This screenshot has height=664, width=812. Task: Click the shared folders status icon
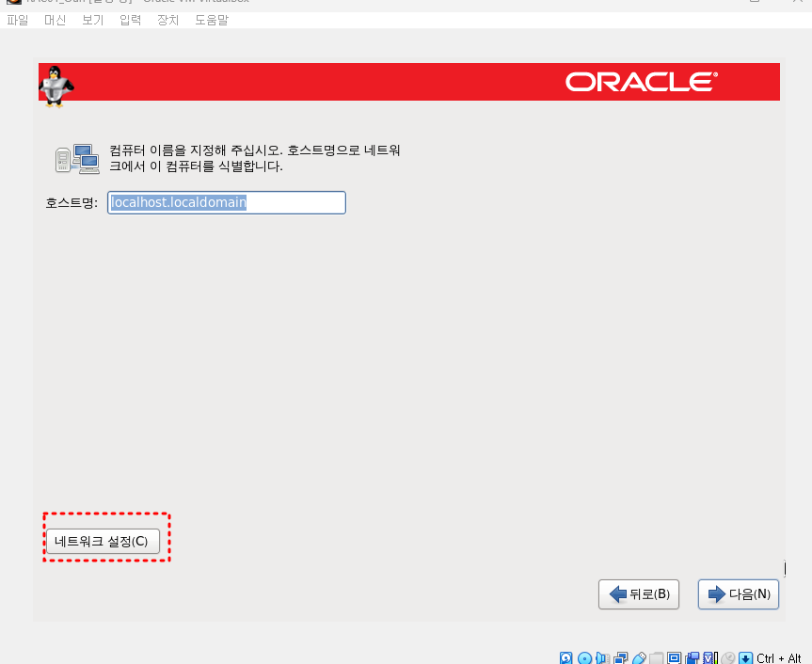pyautogui.click(x=656, y=657)
